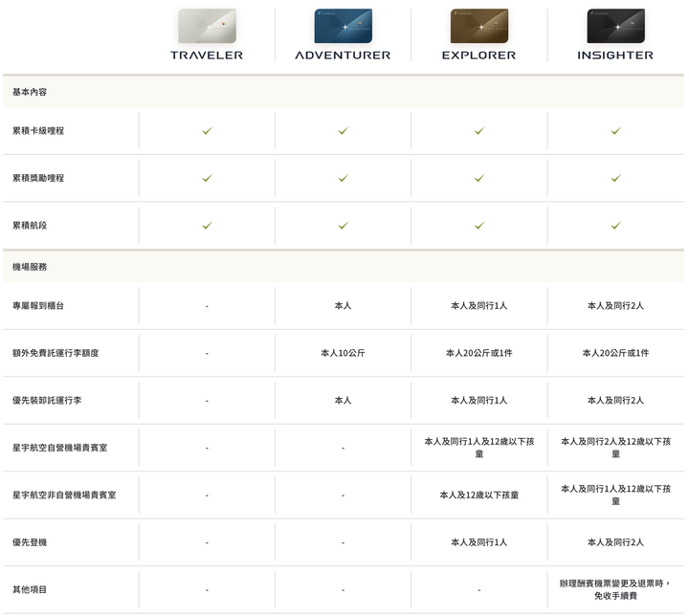Click the 額外免費託運行李額度 row label

pos(56,353)
